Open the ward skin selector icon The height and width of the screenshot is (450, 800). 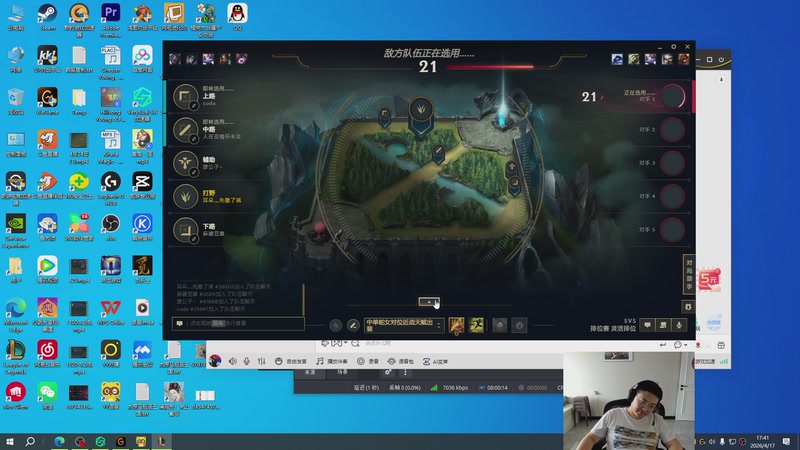coord(499,325)
